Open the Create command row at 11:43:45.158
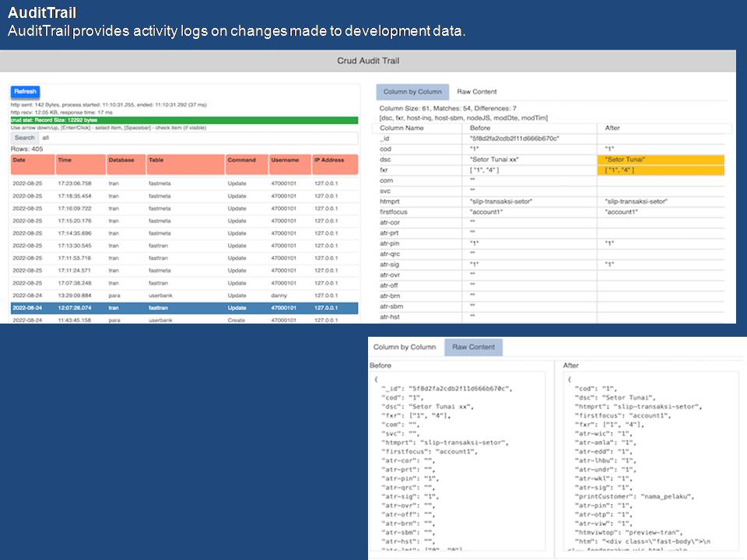This screenshot has width=747, height=560. pyautogui.click(x=184, y=320)
